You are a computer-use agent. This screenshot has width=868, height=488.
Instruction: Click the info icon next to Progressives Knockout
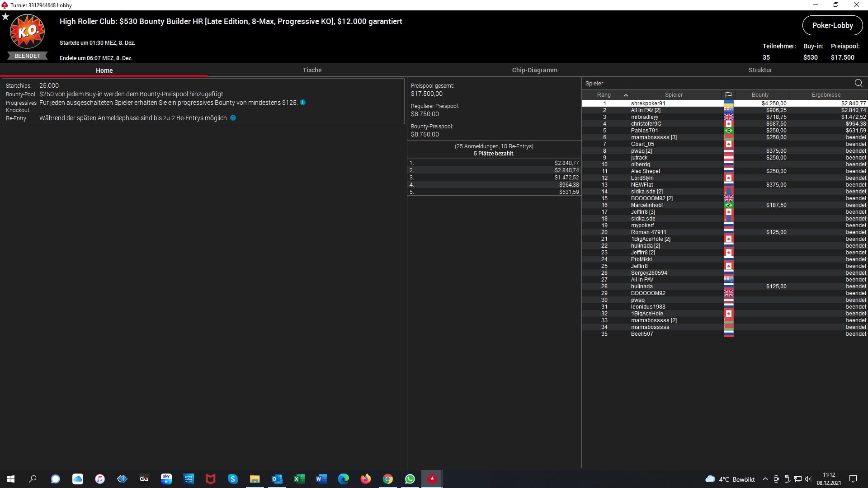click(302, 103)
